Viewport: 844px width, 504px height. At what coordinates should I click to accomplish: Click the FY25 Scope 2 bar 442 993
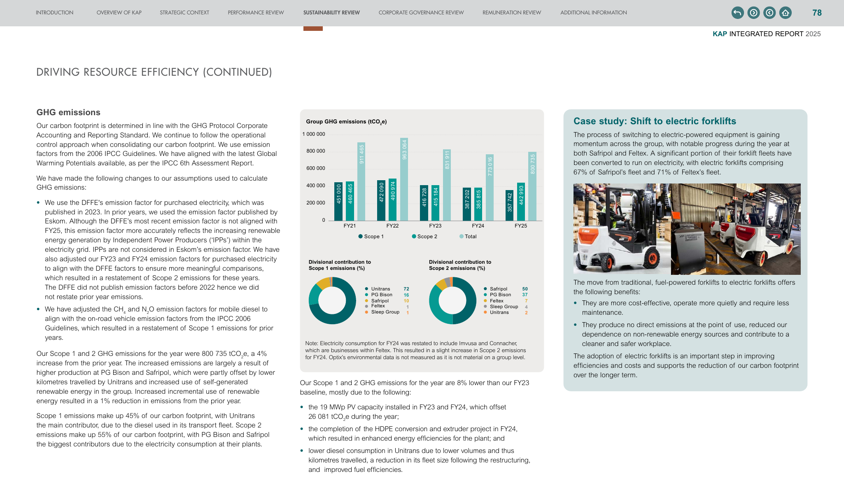point(521,202)
